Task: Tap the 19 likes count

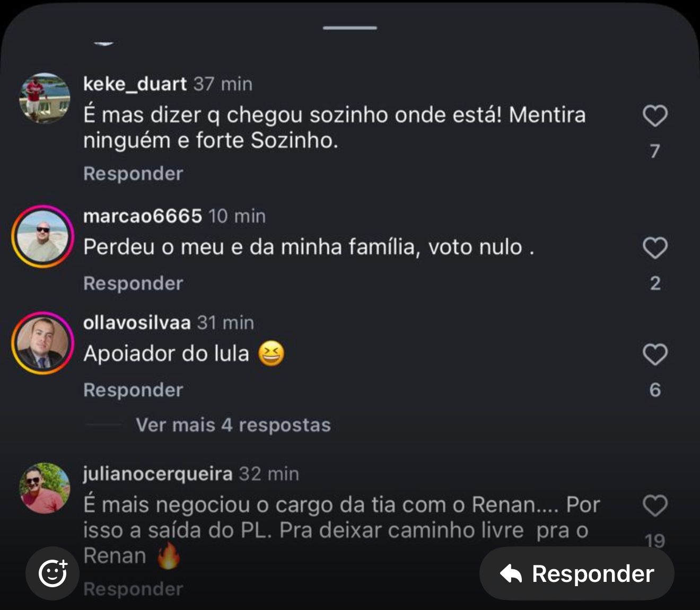Action: pyautogui.click(x=655, y=541)
